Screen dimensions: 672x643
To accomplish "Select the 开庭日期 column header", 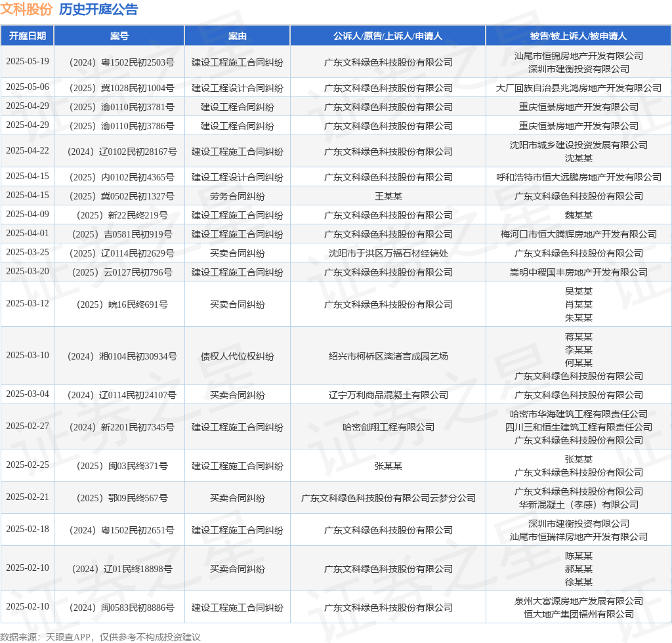I will click(x=28, y=36).
